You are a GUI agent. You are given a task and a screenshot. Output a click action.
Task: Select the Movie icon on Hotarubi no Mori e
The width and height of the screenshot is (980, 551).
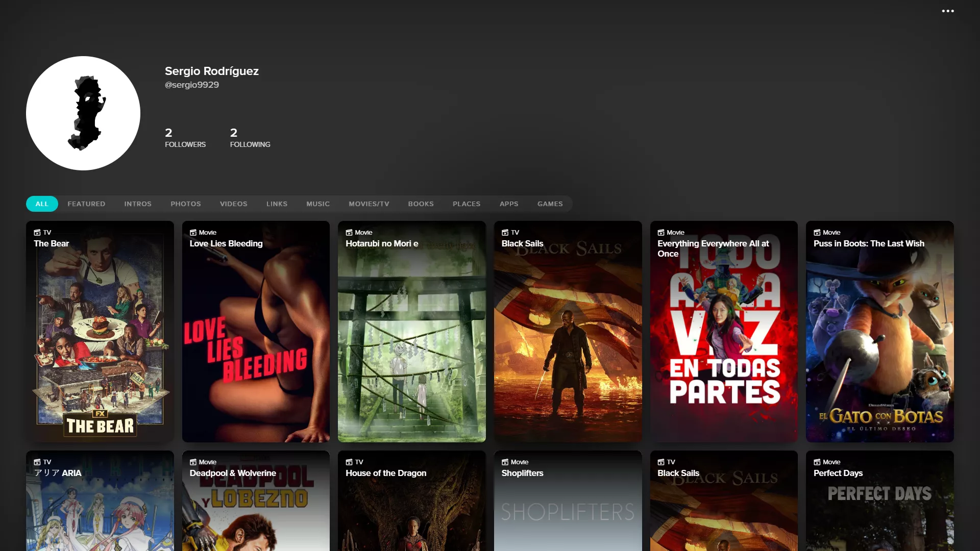[350, 232]
